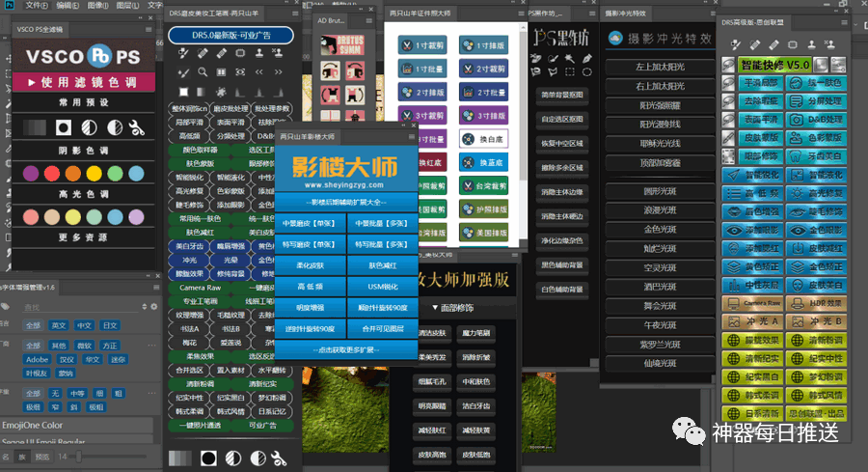Adjust the font preview size slider handle
Image resolution: width=868 pixels, height=472 pixels.
tap(79, 457)
